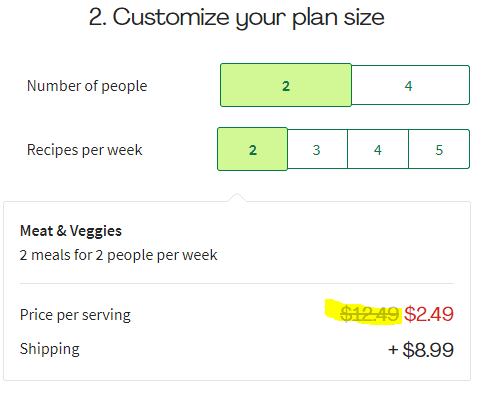Select 4 for Number of people
The height and width of the screenshot is (398, 503).
click(x=410, y=85)
